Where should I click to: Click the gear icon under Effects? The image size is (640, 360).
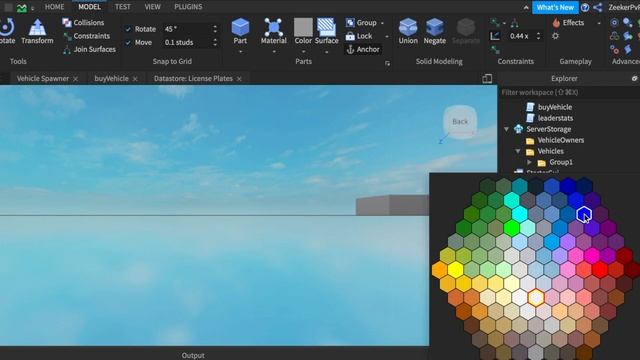click(x=556, y=36)
